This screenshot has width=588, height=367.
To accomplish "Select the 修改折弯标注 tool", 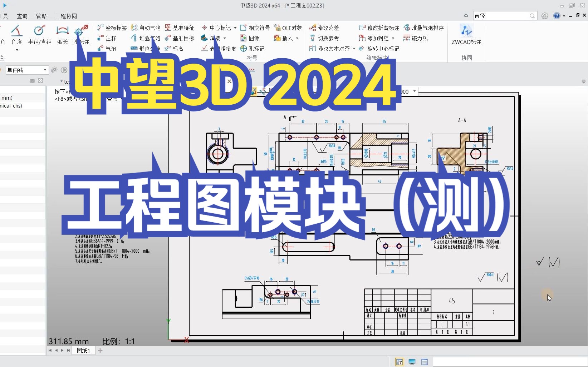I will click(x=379, y=28).
